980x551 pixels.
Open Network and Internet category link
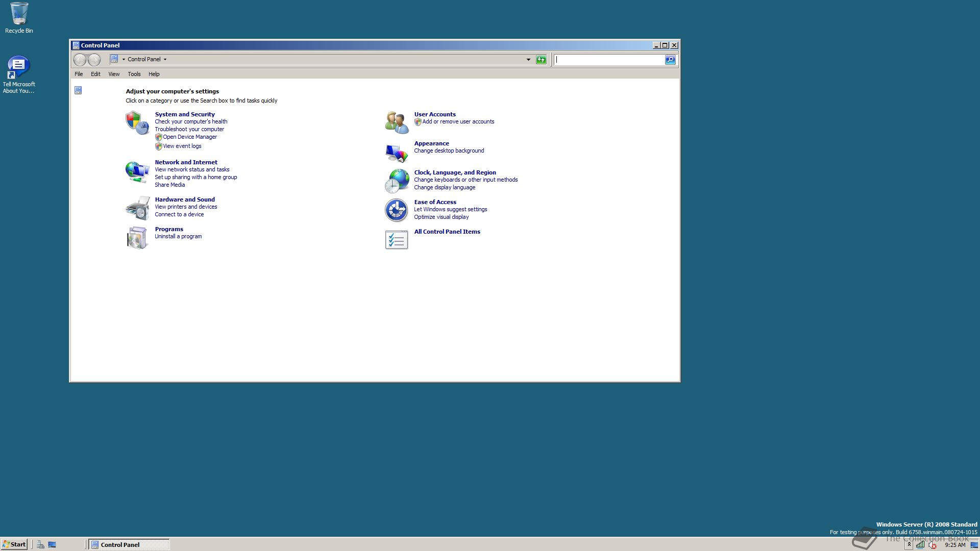pos(186,162)
